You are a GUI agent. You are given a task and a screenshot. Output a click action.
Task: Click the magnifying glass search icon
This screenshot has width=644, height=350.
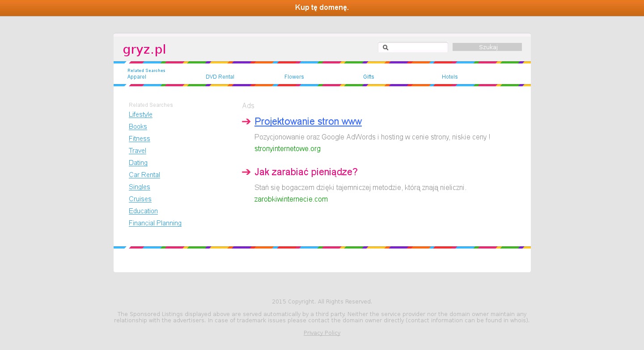coord(386,47)
